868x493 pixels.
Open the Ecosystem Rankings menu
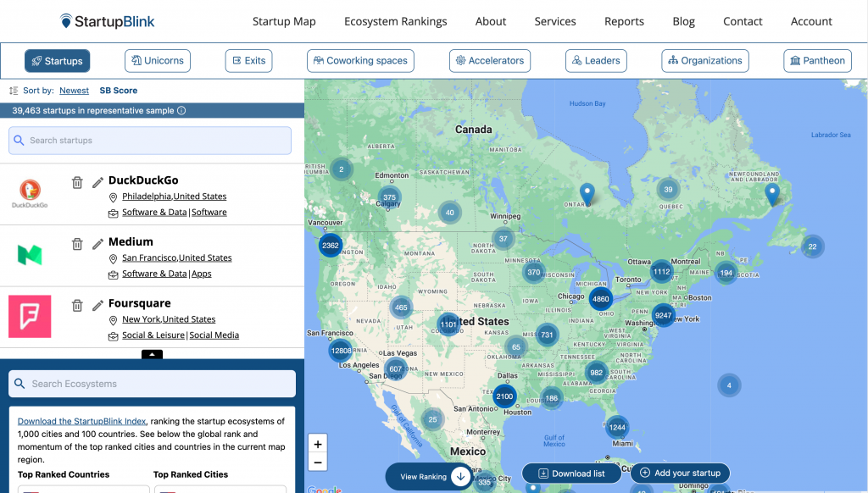pyautogui.click(x=395, y=21)
